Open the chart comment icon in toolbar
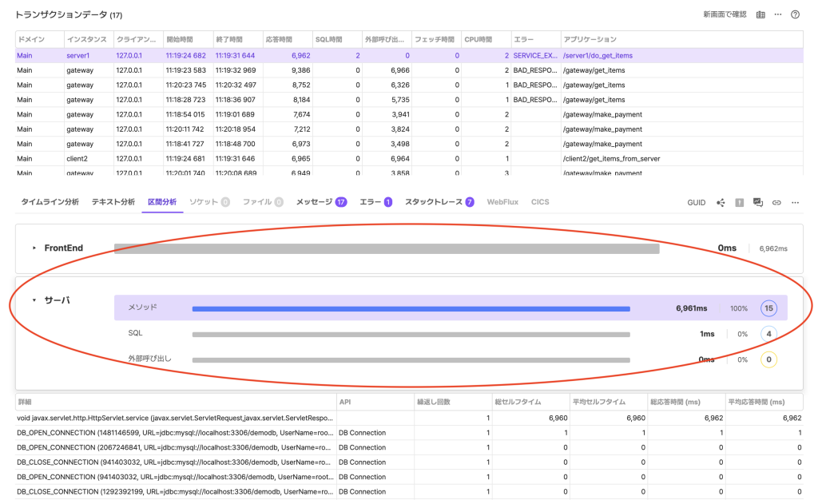The height and width of the screenshot is (504, 818). (x=758, y=203)
